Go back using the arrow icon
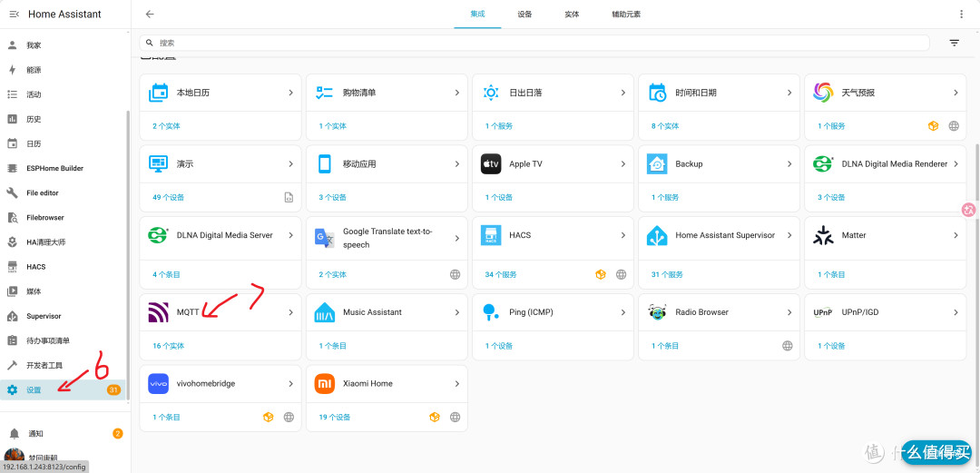The width and height of the screenshot is (980, 473). coord(150,14)
